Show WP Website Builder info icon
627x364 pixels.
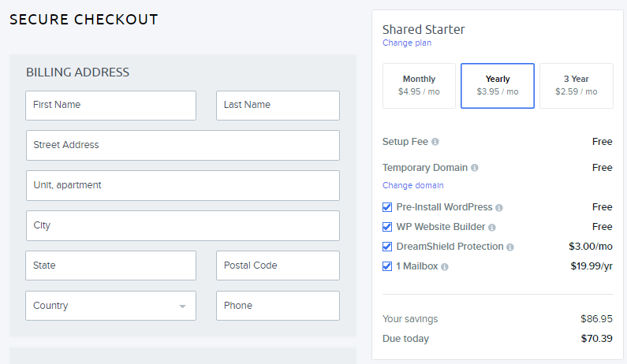pyautogui.click(x=492, y=228)
